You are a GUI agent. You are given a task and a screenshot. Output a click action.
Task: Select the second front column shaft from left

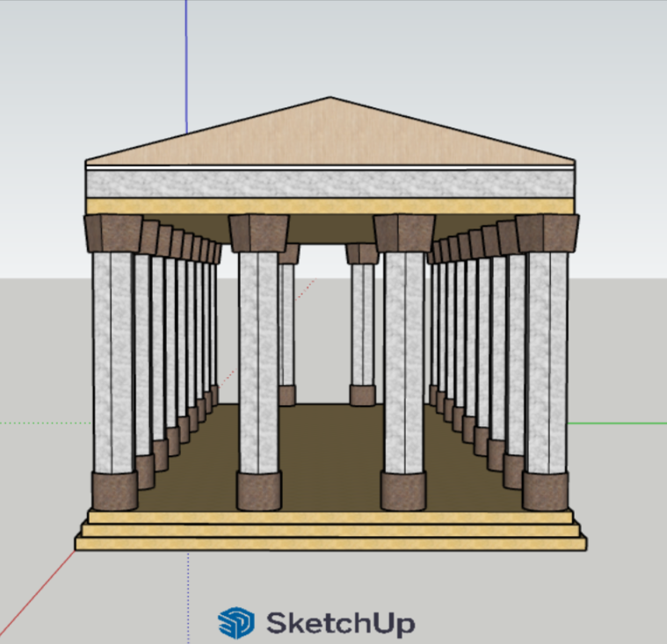click(x=258, y=363)
